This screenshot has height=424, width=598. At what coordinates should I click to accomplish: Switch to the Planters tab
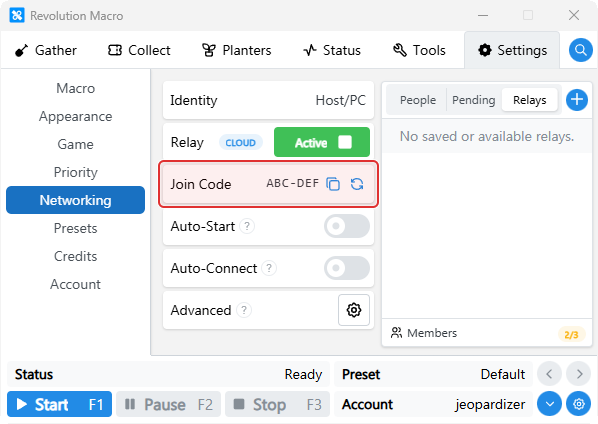[x=237, y=50]
